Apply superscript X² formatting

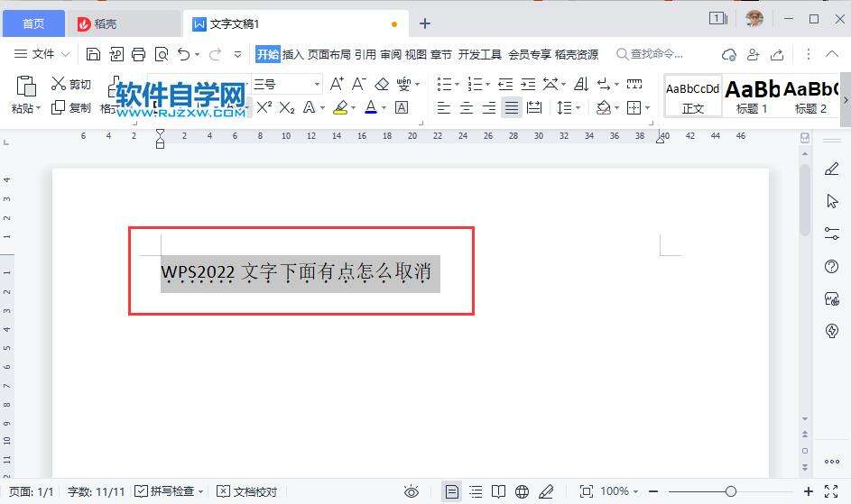point(264,107)
